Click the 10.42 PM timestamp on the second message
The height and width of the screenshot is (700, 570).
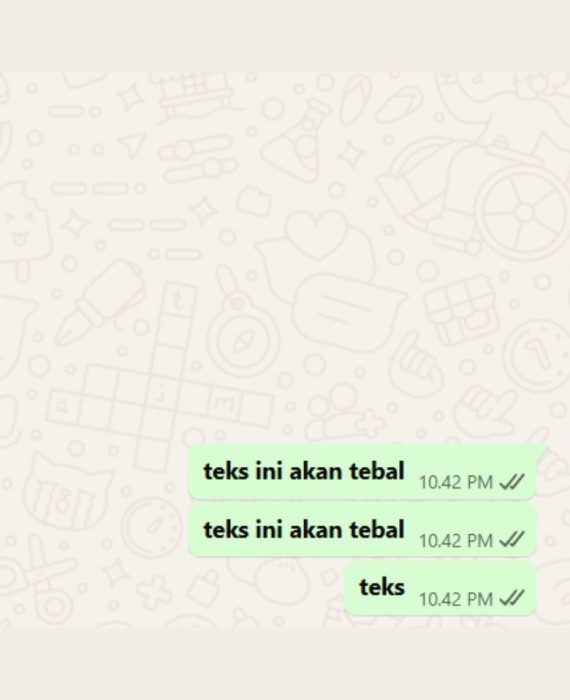click(456, 541)
